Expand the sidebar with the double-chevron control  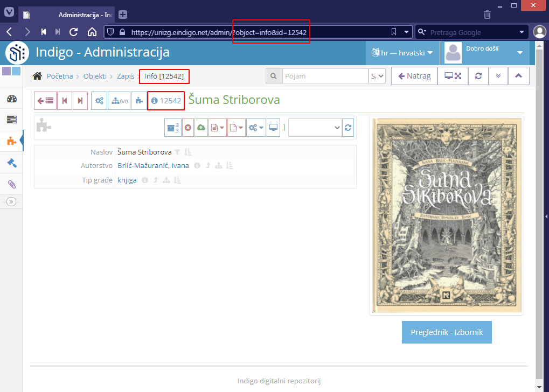tap(11, 201)
